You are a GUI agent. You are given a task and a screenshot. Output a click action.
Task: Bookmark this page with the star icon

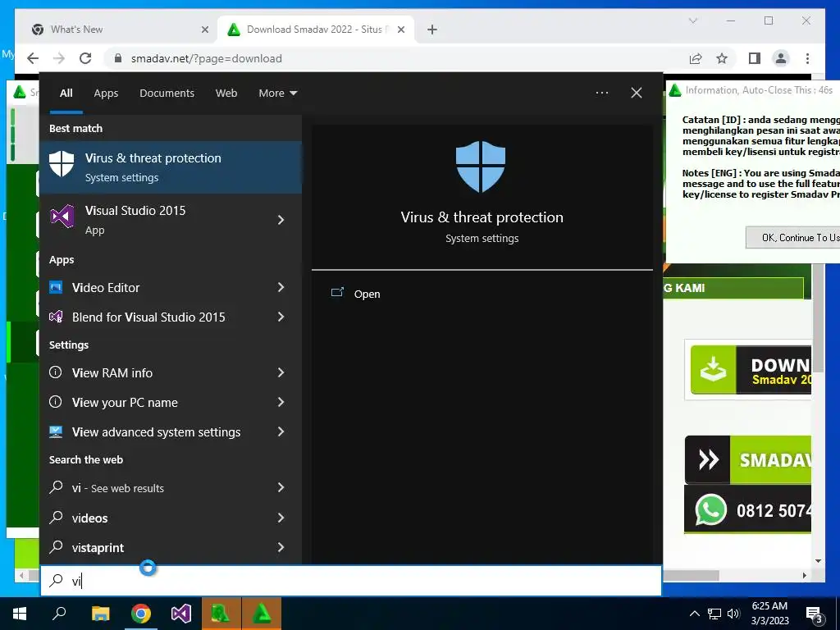coord(722,58)
